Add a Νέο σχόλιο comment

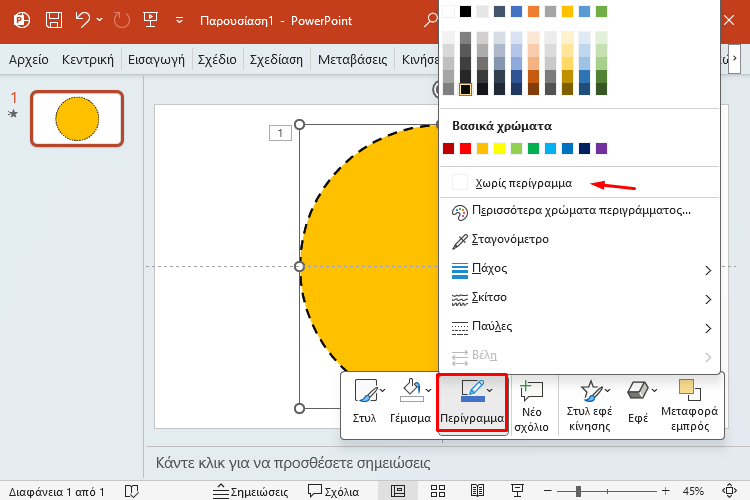pos(531,406)
